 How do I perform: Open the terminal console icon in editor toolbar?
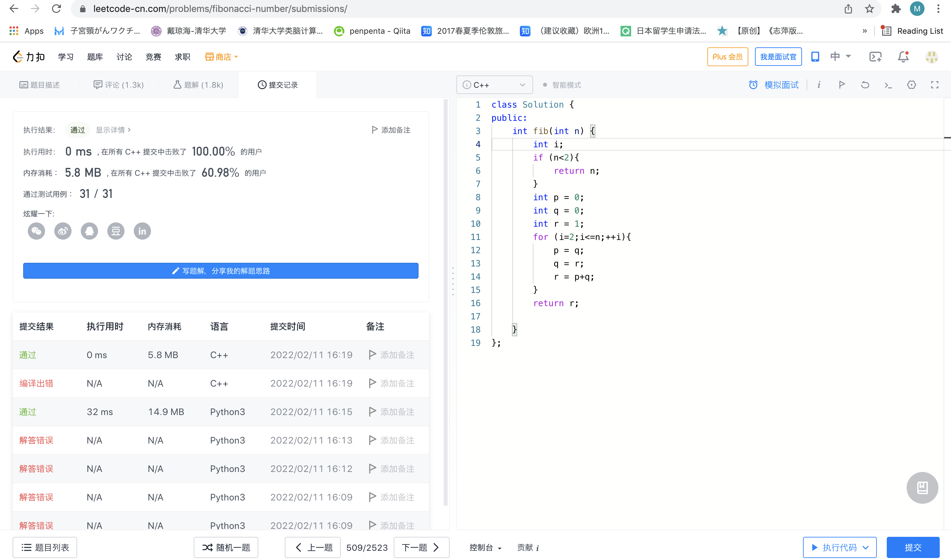click(x=888, y=85)
